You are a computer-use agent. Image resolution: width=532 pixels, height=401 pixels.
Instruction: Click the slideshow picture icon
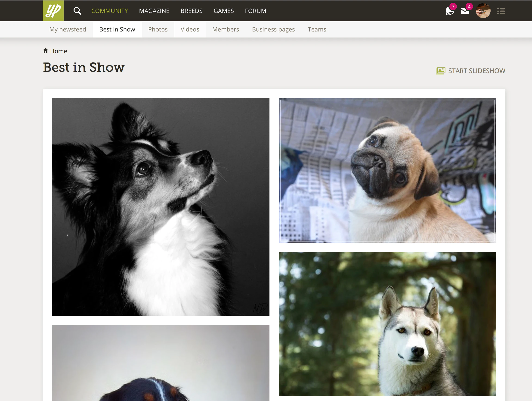[x=440, y=71]
